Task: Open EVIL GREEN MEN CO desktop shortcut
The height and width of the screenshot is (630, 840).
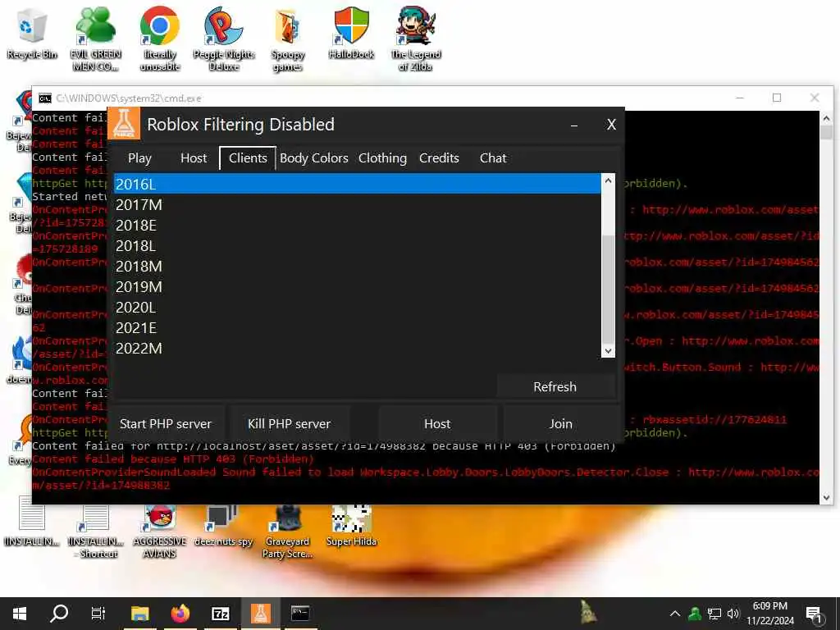Action: pyautogui.click(x=96, y=39)
